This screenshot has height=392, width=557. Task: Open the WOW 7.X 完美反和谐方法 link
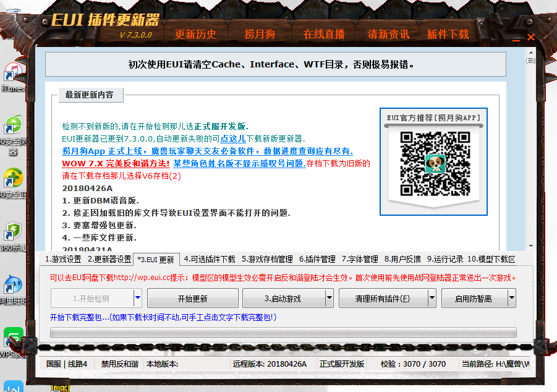116,163
